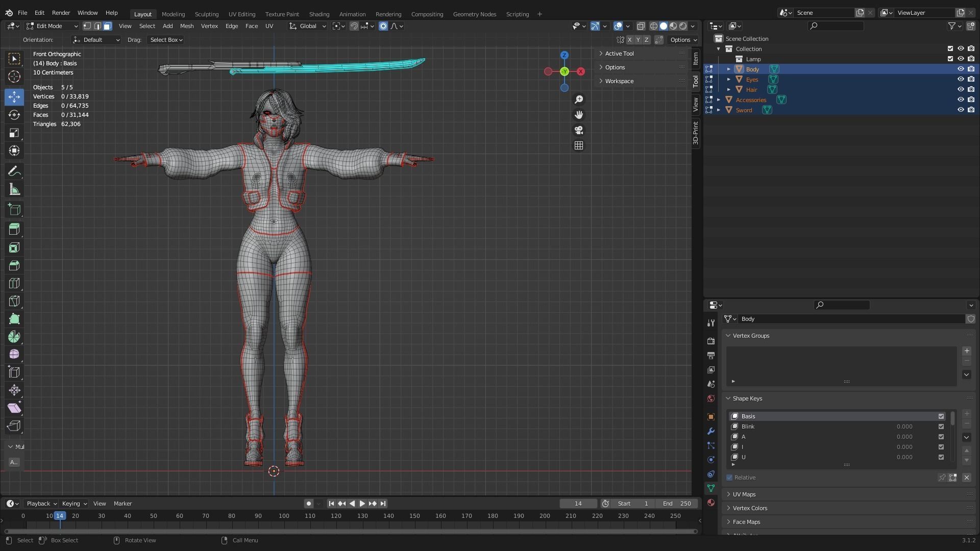The width and height of the screenshot is (980, 551).
Task: Expand the Accessories collection in outliner
Action: pyautogui.click(x=719, y=99)
